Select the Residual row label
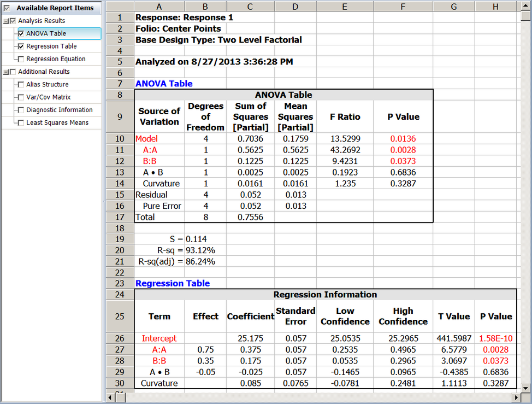The width and height of the screenshot is (532, 404). [151, 195]
